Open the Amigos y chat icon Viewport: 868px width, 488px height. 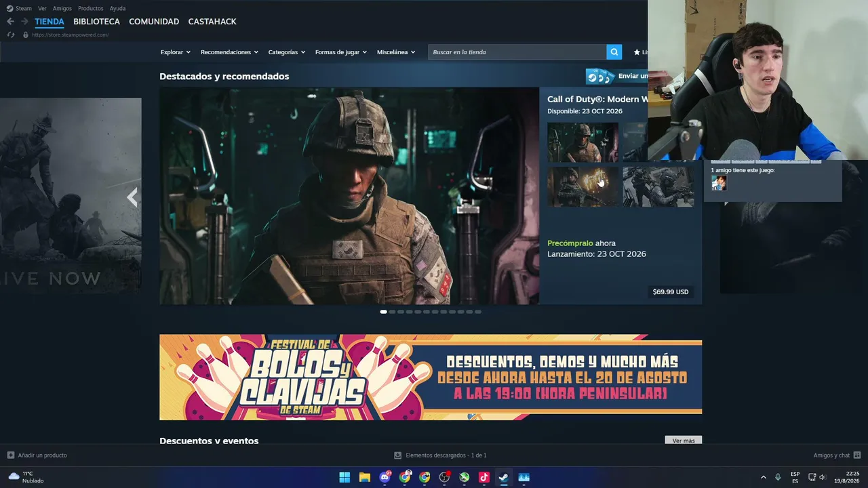coord(857,455)
